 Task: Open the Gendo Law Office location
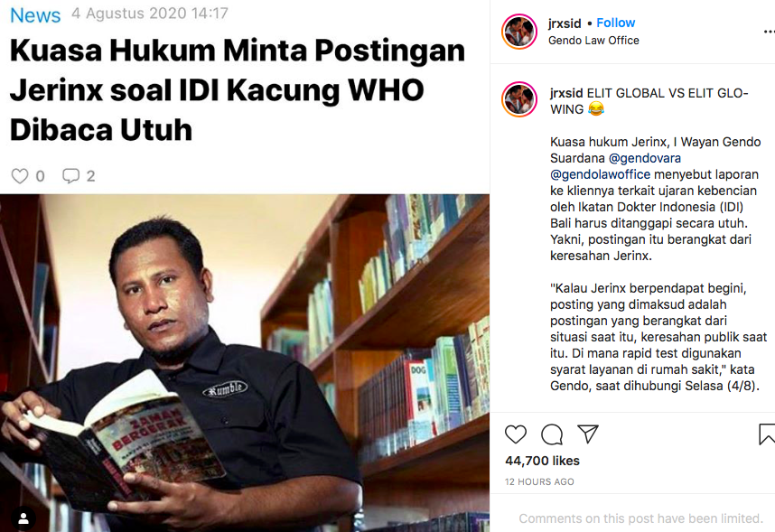point(593,41)
